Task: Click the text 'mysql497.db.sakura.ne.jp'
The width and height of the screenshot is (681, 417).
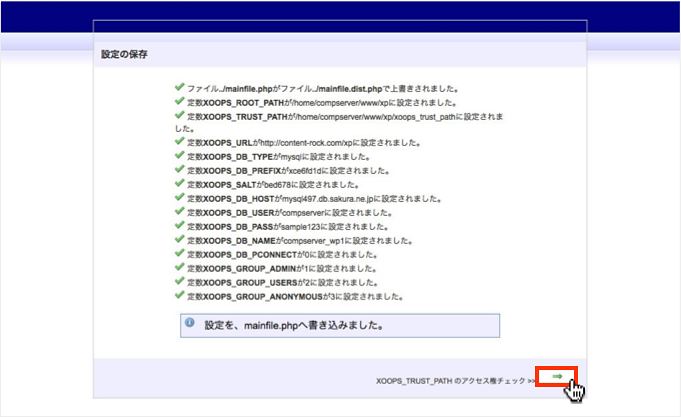Action: 328,199
